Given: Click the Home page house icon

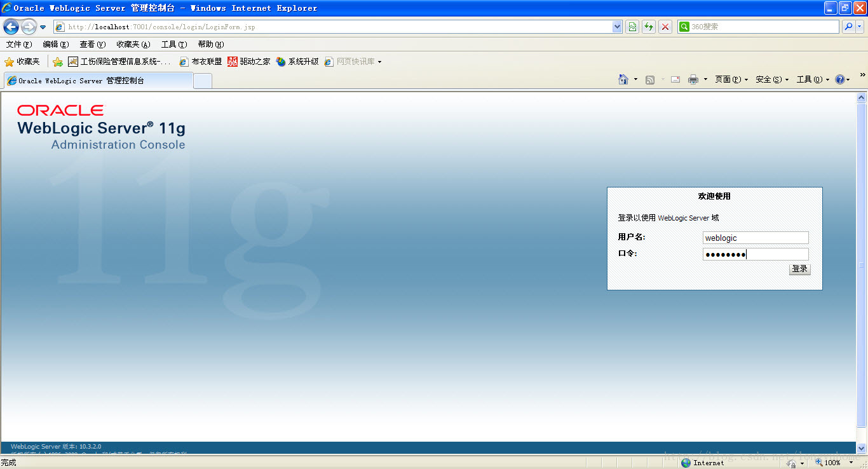Looking at the screenshot, I should (x=623, y=79).
